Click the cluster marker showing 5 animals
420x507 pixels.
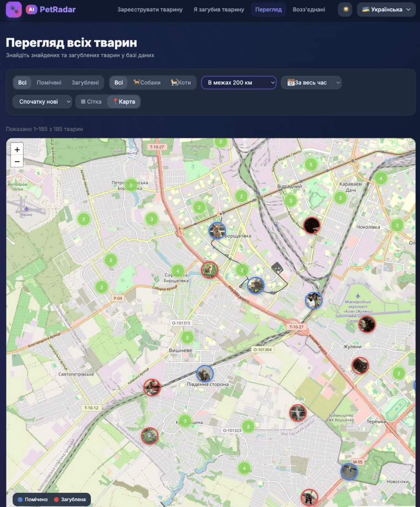[311, 164]
